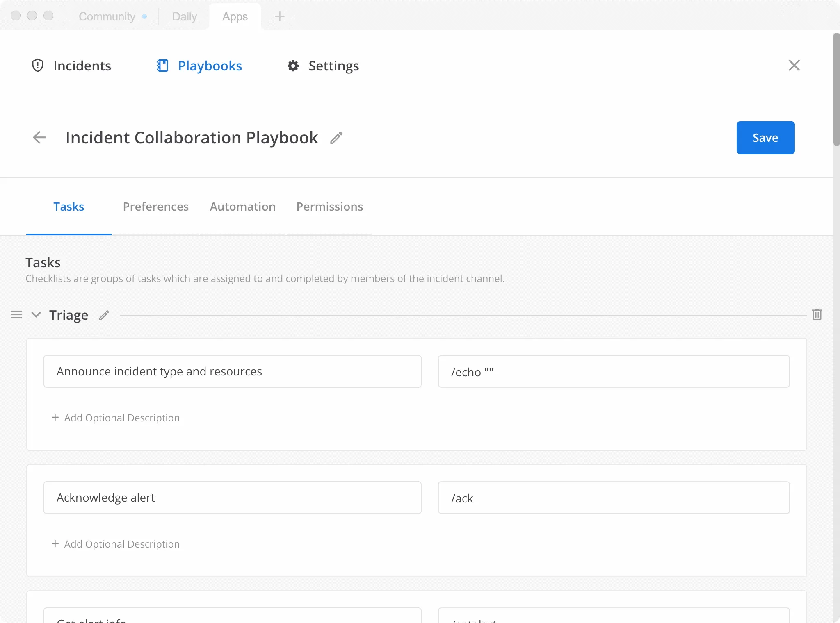
Task: Click the vertical scrollbar thumb
Action: click(x=836, y=89)
